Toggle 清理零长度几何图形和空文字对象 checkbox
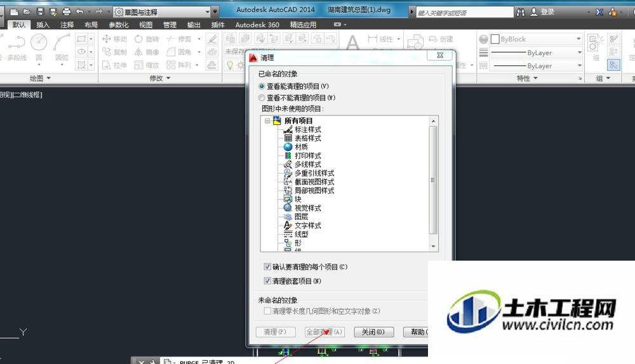635x364 pixels. coord(267,311)
